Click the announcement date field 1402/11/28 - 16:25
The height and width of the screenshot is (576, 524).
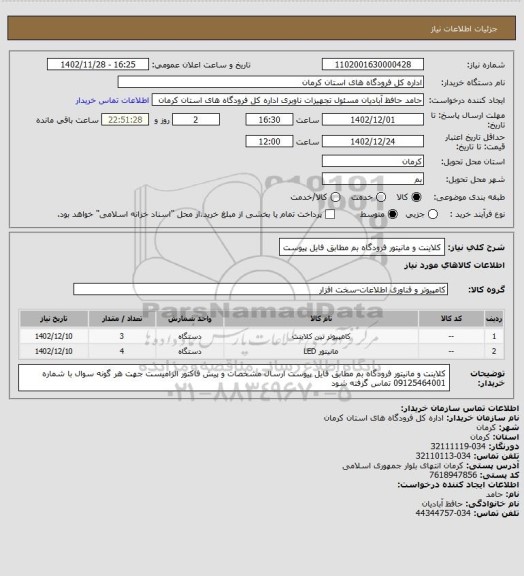click(x=98, y=64)
